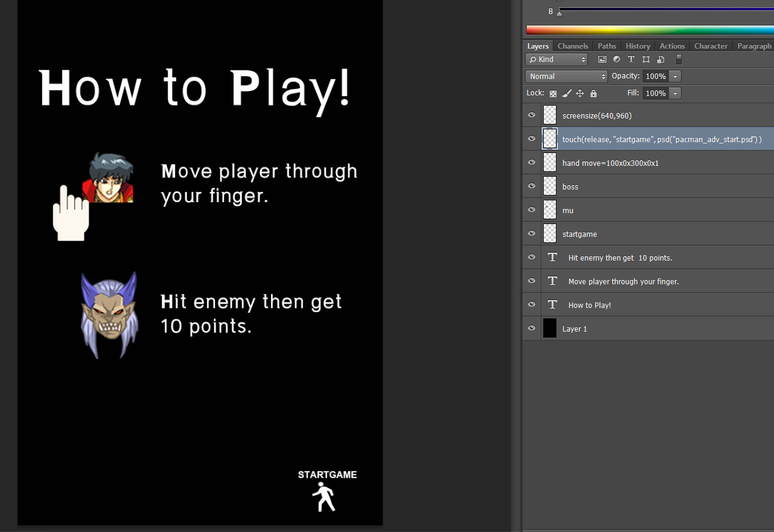Hide the boss layer

532,186
